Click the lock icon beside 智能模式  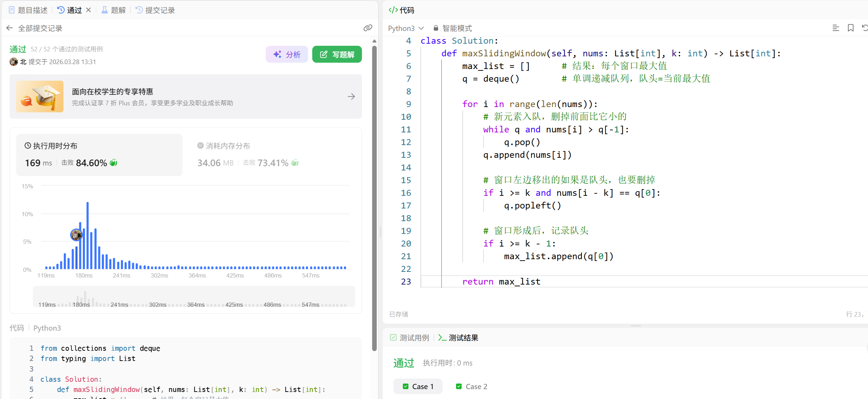436,28
